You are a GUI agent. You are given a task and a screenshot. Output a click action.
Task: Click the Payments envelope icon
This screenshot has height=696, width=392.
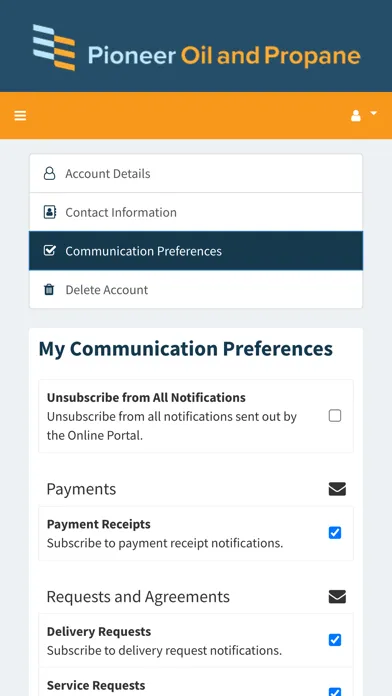(337, 489)
